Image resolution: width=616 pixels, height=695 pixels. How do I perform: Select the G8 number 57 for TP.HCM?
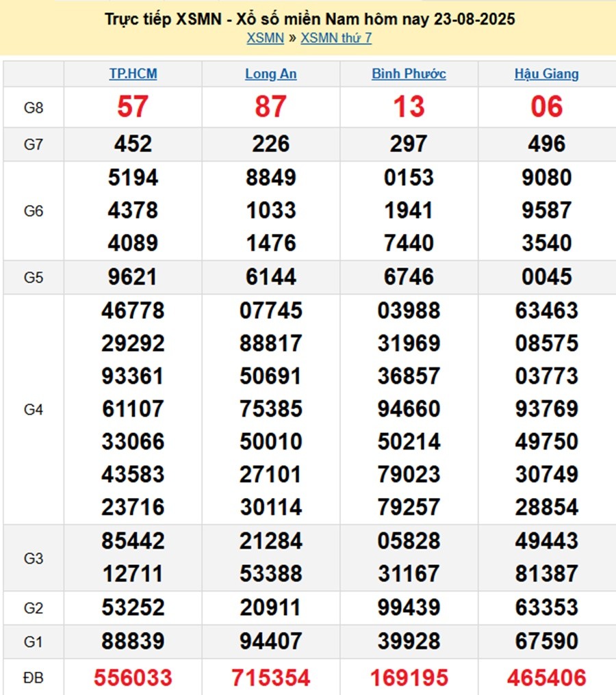(133, 107)
